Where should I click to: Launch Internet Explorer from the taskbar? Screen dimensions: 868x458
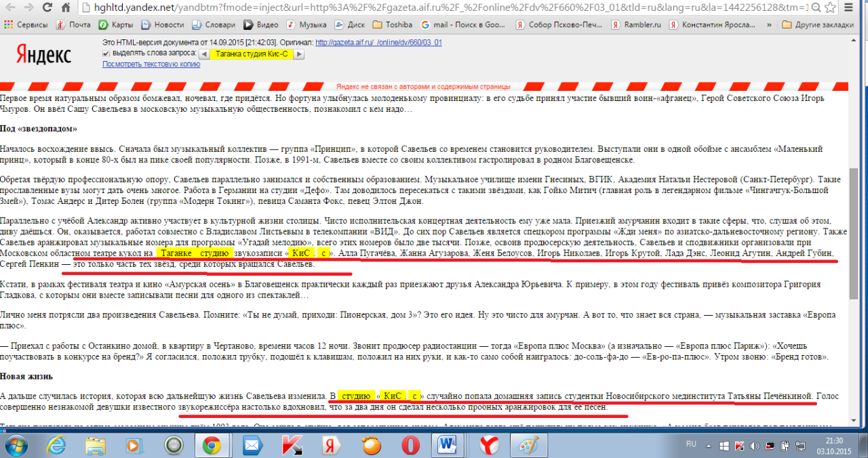57,445
